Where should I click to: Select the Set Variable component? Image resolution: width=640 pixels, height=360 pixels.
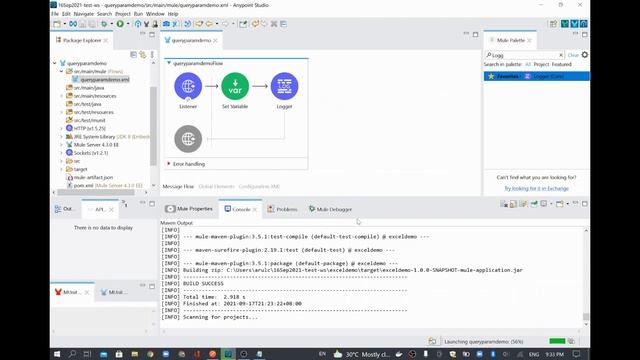click(x=235, y=86)
